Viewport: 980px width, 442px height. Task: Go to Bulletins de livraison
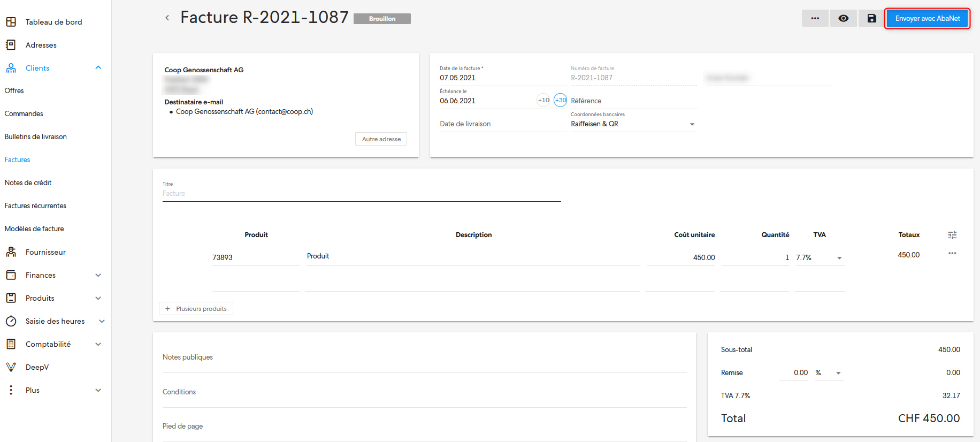pyautogui.click(x=35, y=136)
